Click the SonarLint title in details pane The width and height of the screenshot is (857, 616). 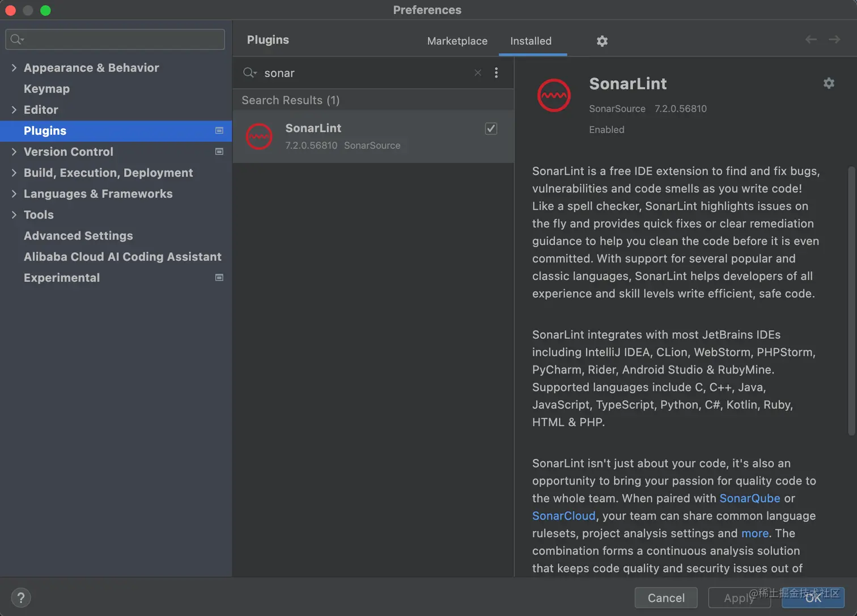click(x=627, y=83)
